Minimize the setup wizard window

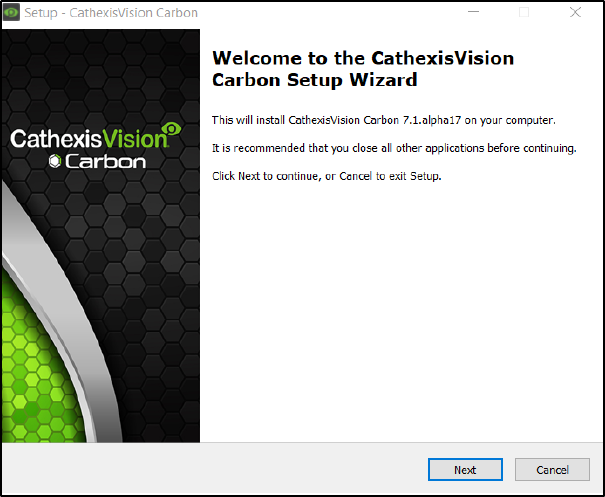(x=473, y=12)
